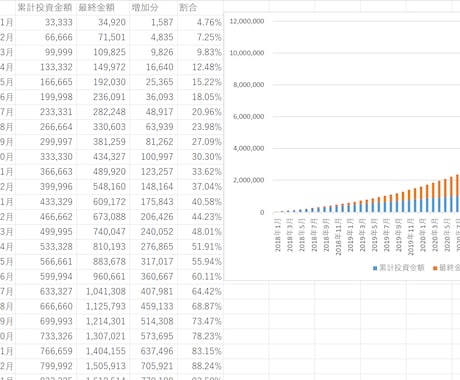Click the cell with value 459,133
This screenshot has height=380, width=460.
pyautogui.click(x=154, y=306)
